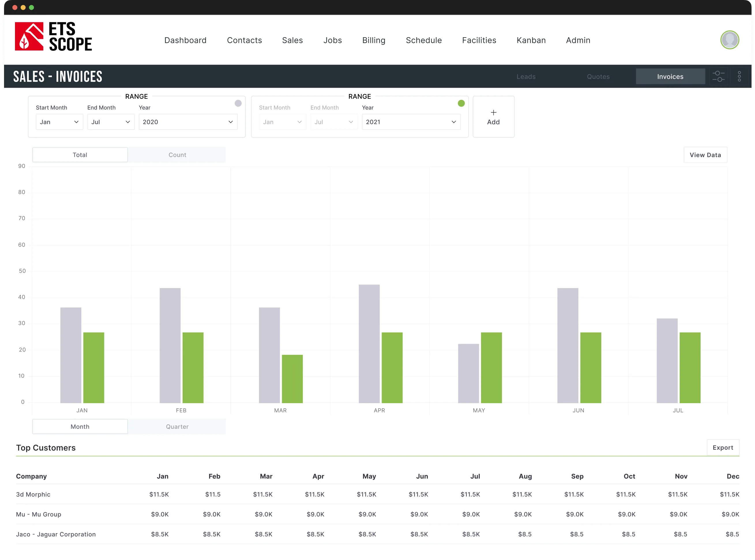Open the Billing menu
Viewport: 755px width, 560px height.
373,40
